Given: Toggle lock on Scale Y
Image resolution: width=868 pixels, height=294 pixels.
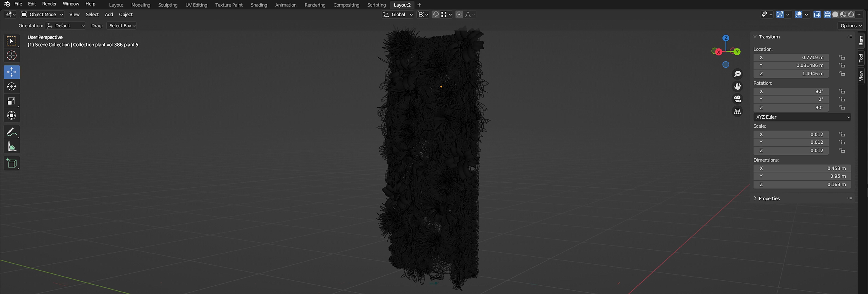Looking at the screenshot, I should (842, 142).
